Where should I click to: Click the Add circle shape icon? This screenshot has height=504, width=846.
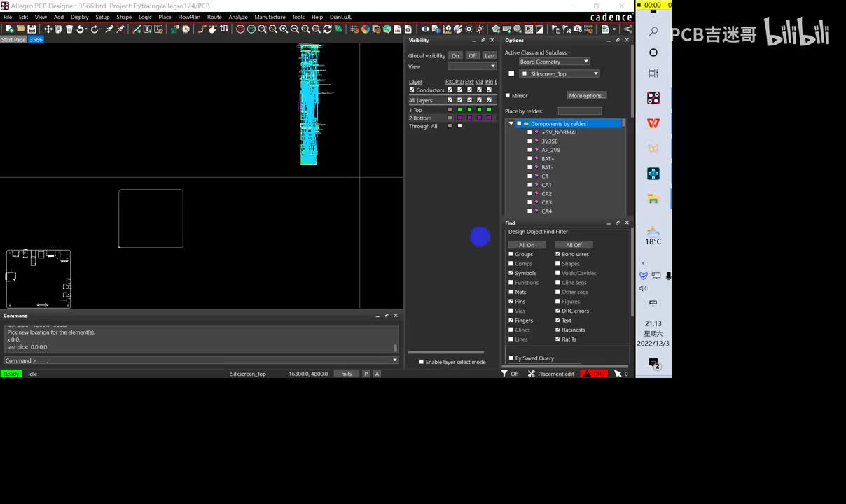pos(518,29)
